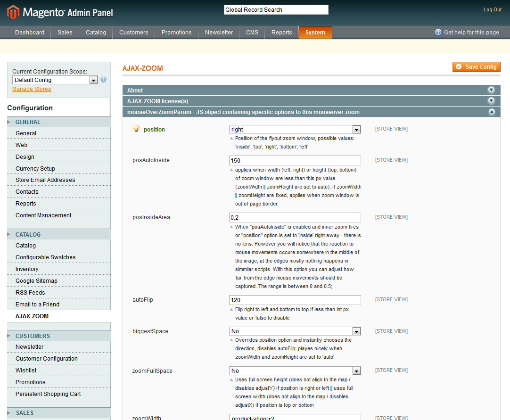
Task: Open the biggestSpace dropdown
Action: pos(295,331)
